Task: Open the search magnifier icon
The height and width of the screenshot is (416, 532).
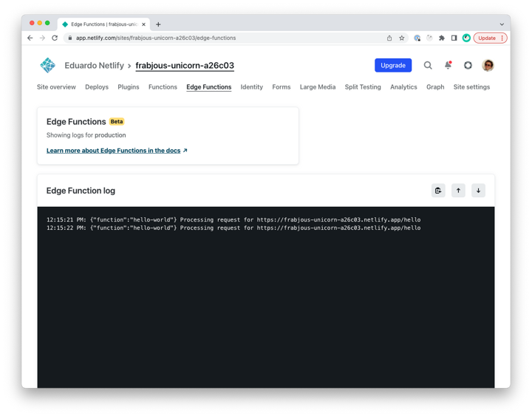Action: 428,65
